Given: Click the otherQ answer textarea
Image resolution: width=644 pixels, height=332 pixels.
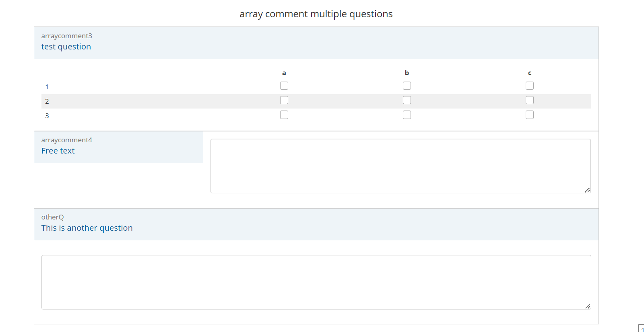Looking at the screenshot, I should tap(316, 282).
